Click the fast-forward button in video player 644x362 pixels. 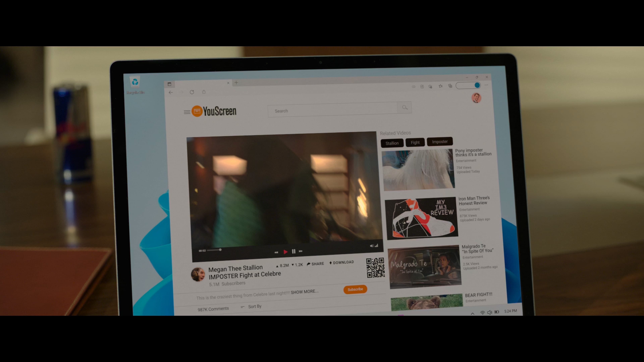[301, 251]
